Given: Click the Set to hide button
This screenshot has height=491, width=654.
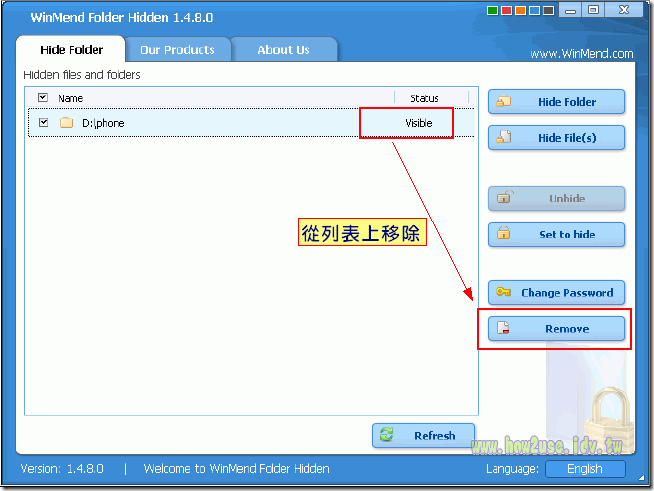Looking at the screenshot, I should tap(556, 234).
